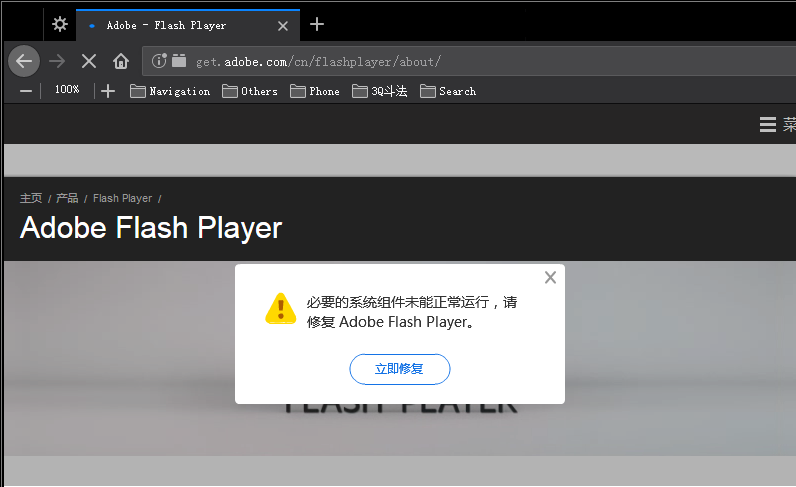Viewport: 796px width, 487px height.
Task: Open the Navigation bookmarks folder
Action: point(170,91)
